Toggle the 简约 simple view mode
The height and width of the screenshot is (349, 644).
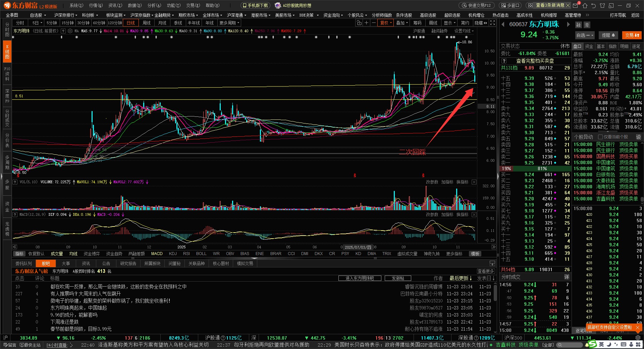pyautogui.click(x=465, y=23)
